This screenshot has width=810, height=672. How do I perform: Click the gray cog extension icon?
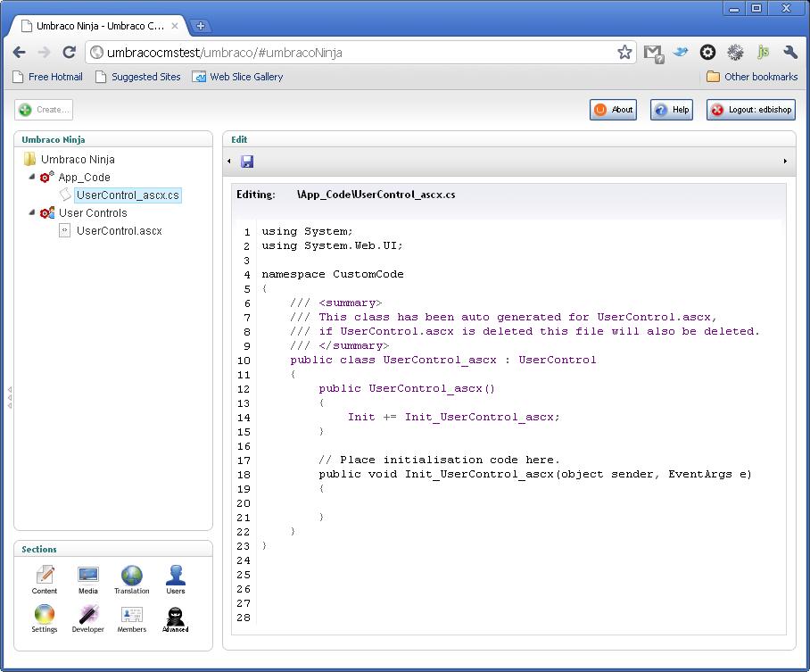point(735,53)
